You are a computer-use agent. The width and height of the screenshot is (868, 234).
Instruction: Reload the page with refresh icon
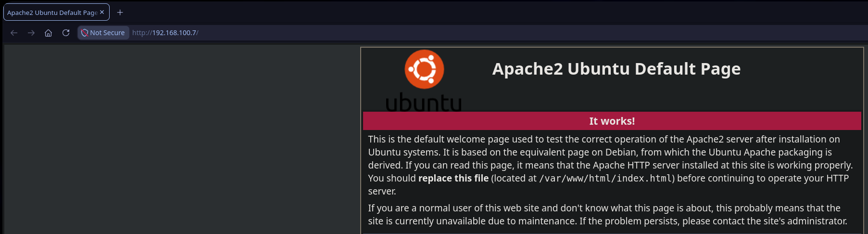(x=66, y=33)
